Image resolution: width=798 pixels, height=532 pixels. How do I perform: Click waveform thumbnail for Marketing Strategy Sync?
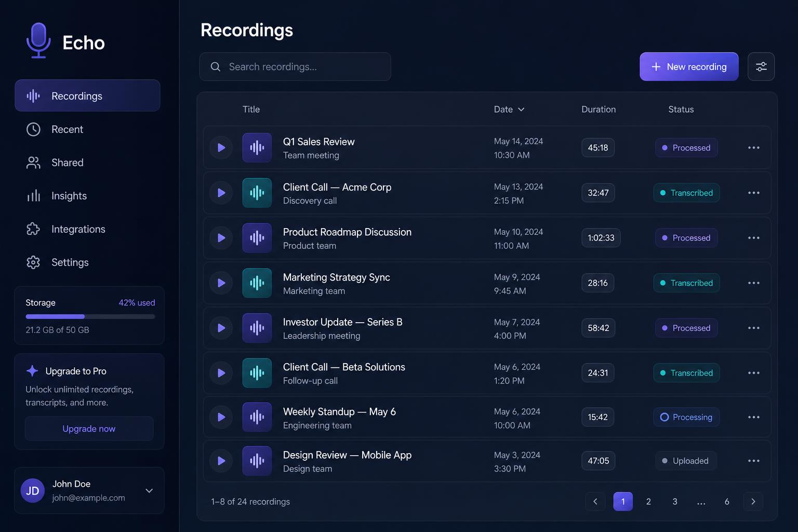tap(257, 283)
